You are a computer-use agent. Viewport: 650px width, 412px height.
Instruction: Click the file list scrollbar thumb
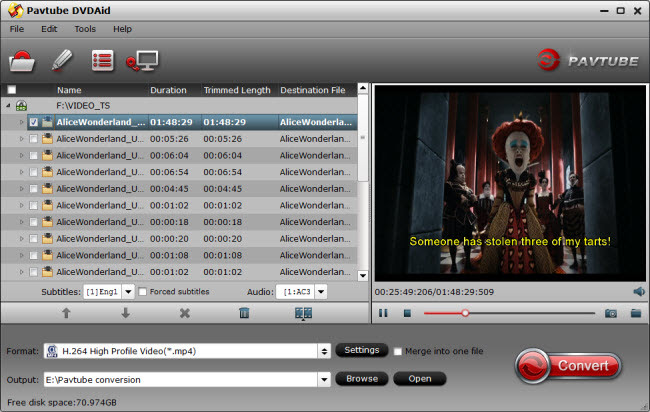363,137
